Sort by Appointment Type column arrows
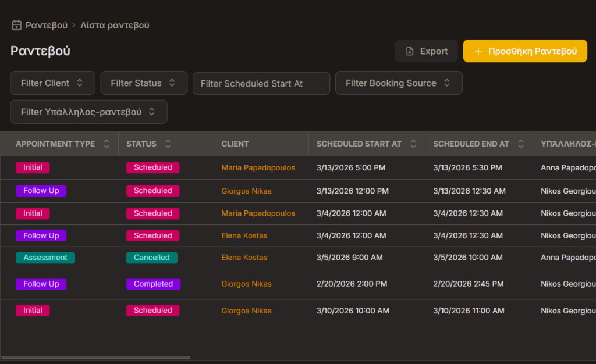 tap(107, 144)
